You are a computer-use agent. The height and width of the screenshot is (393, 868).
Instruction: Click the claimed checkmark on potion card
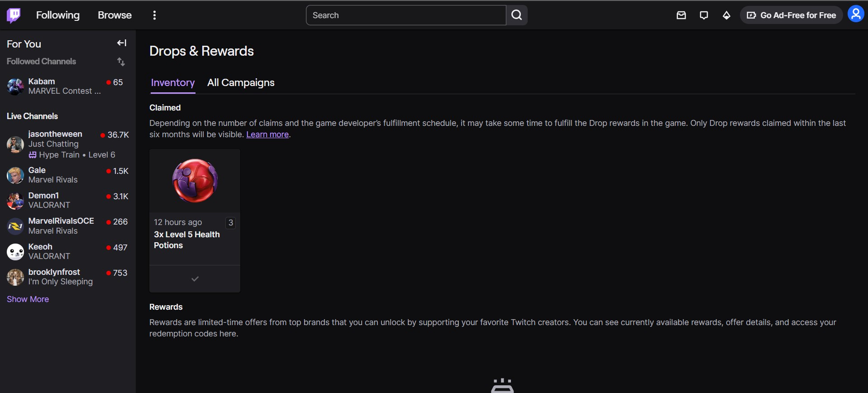[x=195, y=279]
